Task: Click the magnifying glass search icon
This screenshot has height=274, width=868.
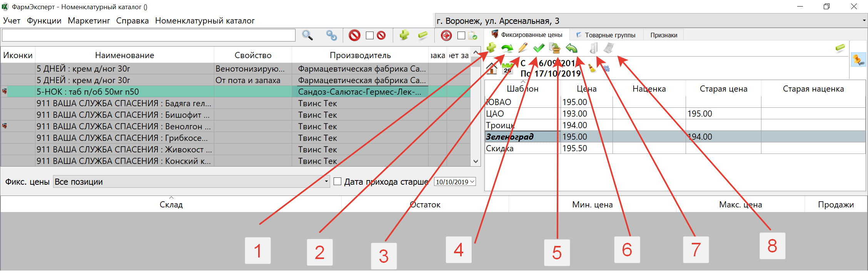Action: click(x=307, y=35)
